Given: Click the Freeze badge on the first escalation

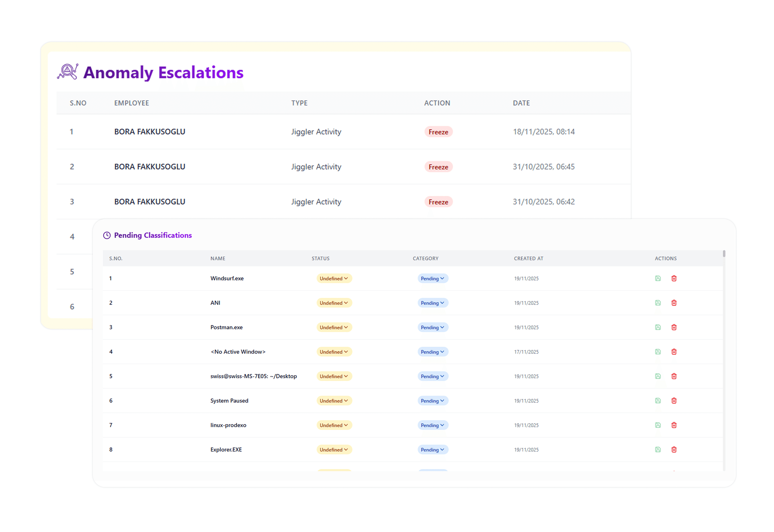Looking at the screenshot, I should [x=438, y=132].
